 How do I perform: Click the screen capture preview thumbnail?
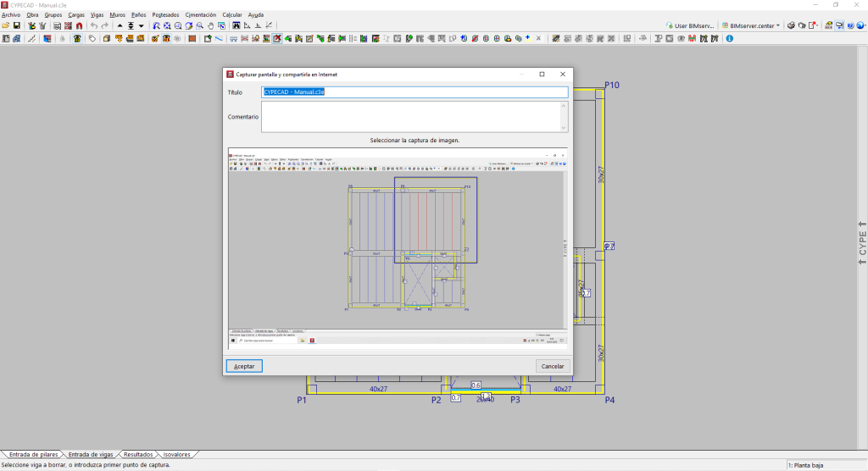(x=398, y=248)
